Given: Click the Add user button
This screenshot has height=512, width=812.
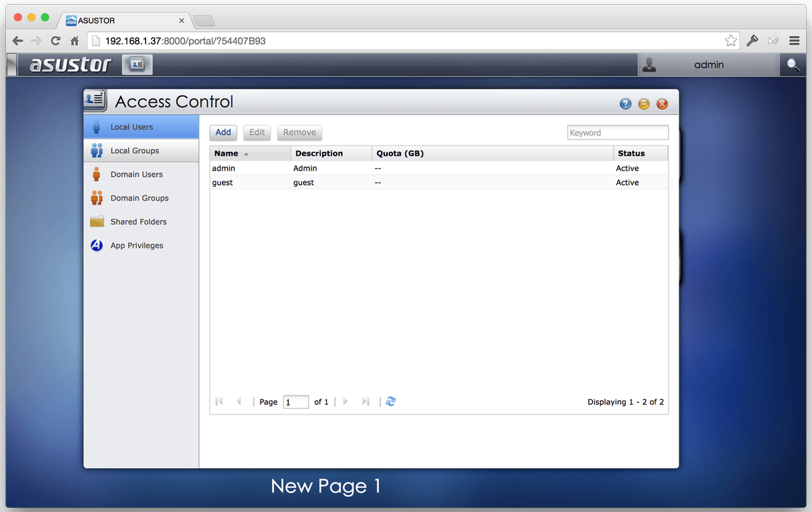Looking at the screenshot, I should (223, 133).
